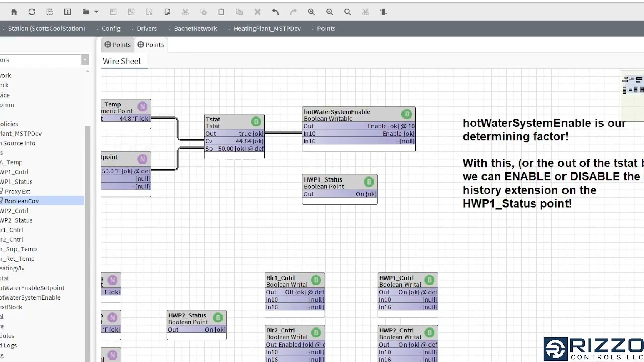Viewport: 644px width, 362px height.
Task: Select the HWP2_Status block header
Action: [197, 318]
